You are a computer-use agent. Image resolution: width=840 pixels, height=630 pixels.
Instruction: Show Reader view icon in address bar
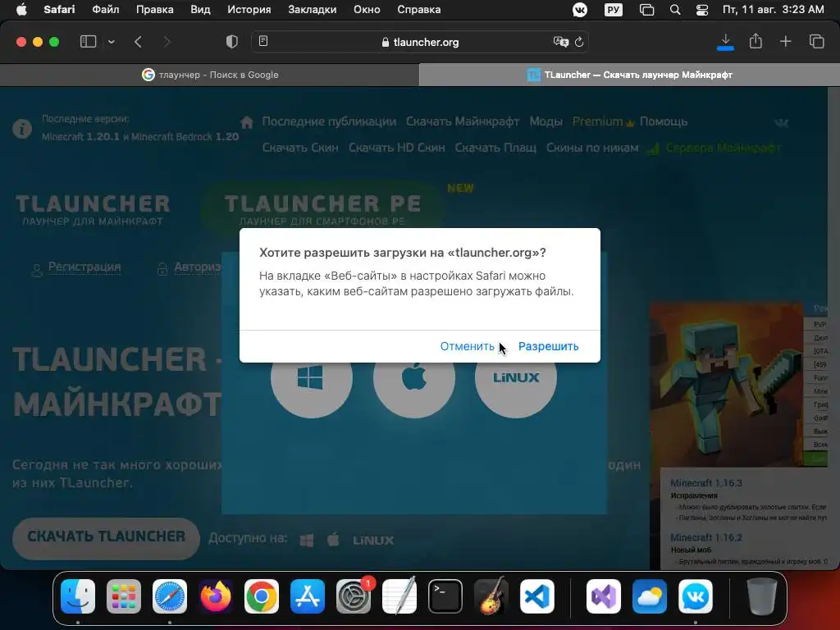click(263, 41)
